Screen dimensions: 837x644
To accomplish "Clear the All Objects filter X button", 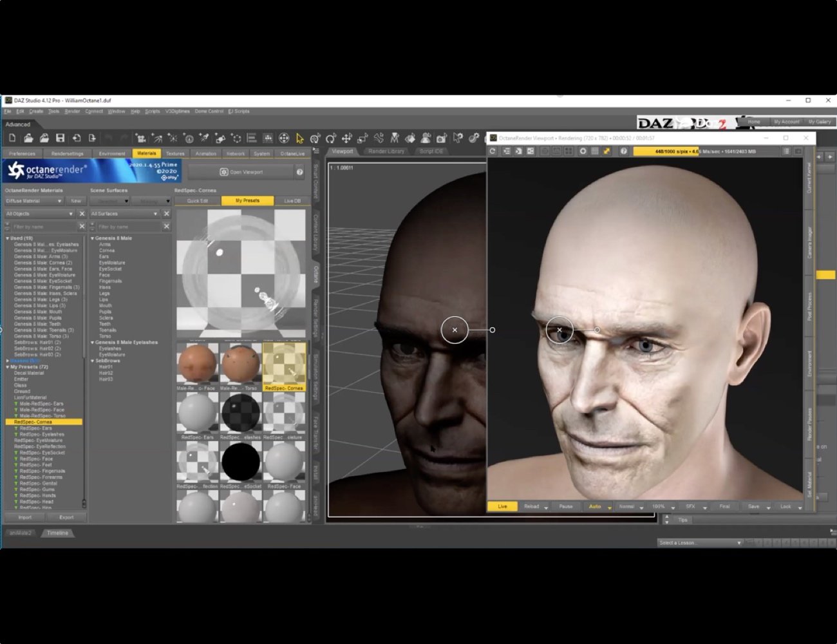I will [82, 214].
